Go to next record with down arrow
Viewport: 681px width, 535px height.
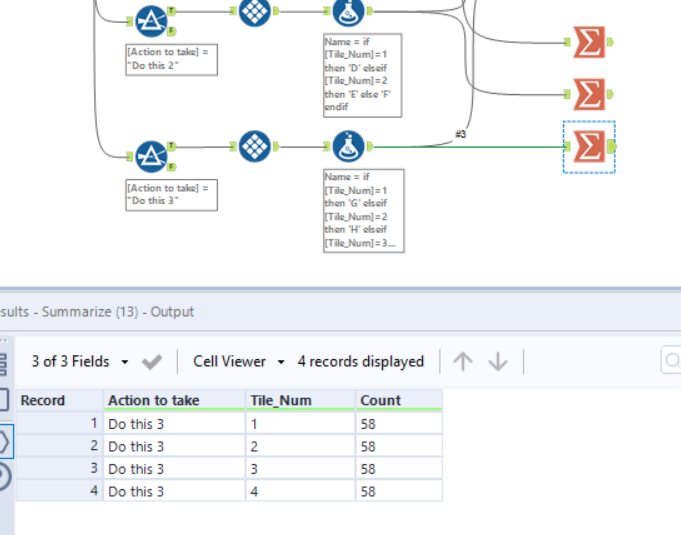[498, 361]
